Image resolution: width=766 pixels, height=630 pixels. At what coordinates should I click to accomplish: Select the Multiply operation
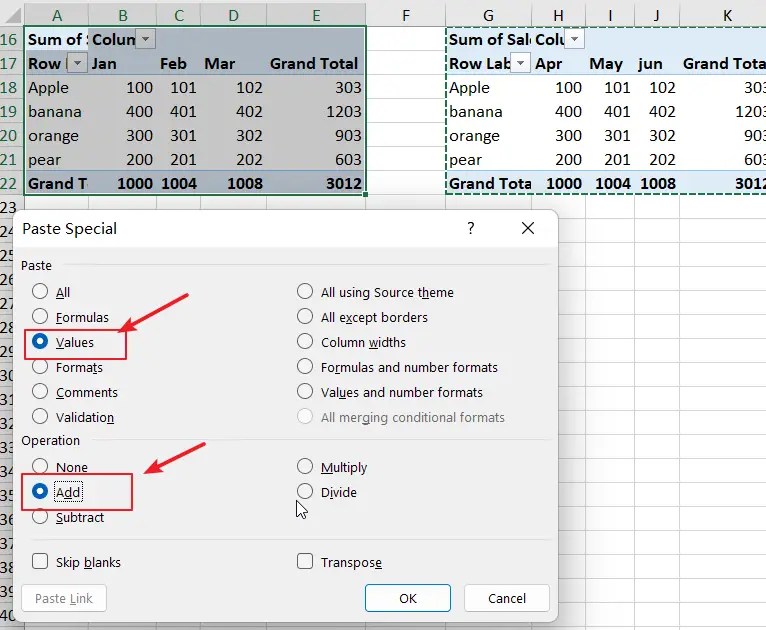pos(305,466)
